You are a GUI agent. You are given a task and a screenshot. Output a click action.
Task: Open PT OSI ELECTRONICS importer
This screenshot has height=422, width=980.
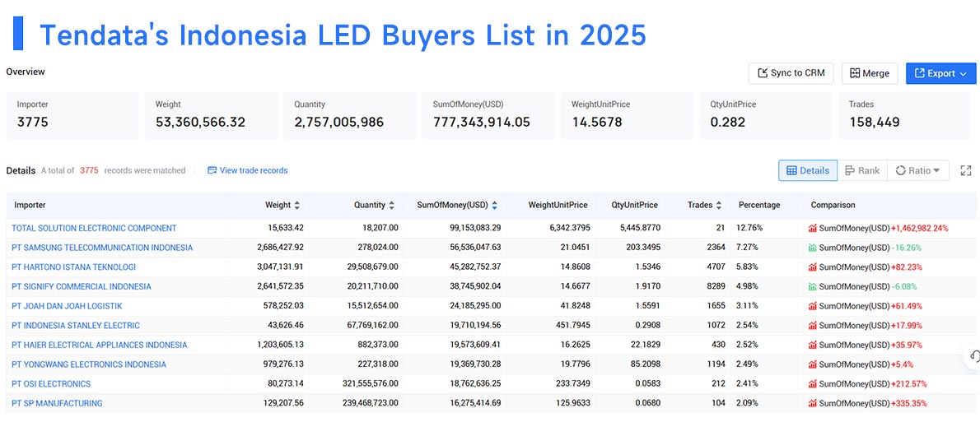[x=50, y=383]
